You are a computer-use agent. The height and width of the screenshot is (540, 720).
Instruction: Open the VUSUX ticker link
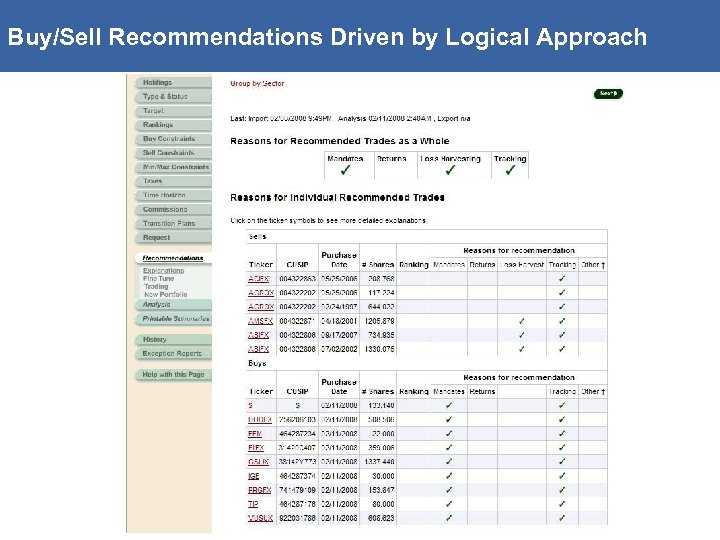(260, 518)
